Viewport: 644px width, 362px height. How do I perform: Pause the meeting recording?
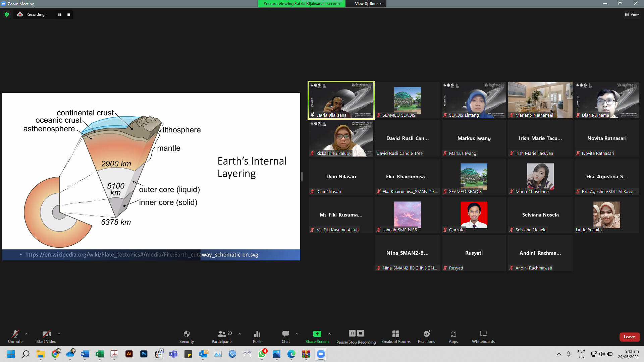point(352,333)
